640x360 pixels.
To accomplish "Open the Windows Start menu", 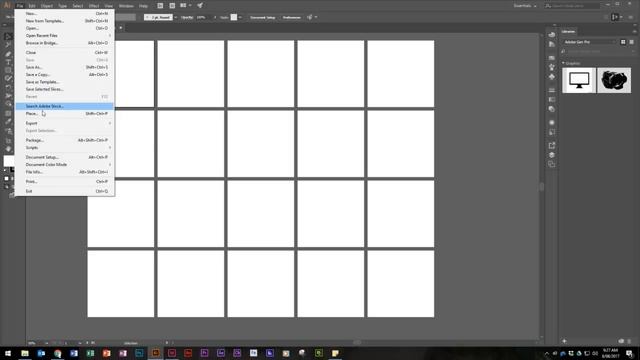I will 8,353.
